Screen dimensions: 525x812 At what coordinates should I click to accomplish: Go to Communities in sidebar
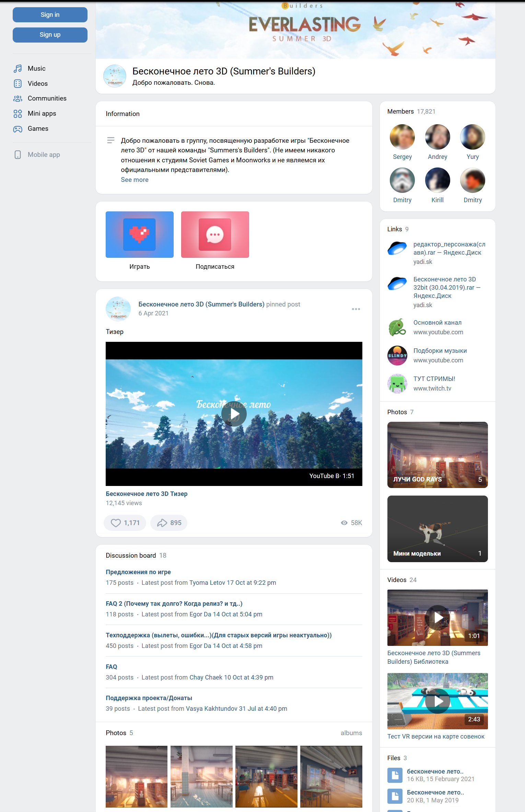coord(47,98)
